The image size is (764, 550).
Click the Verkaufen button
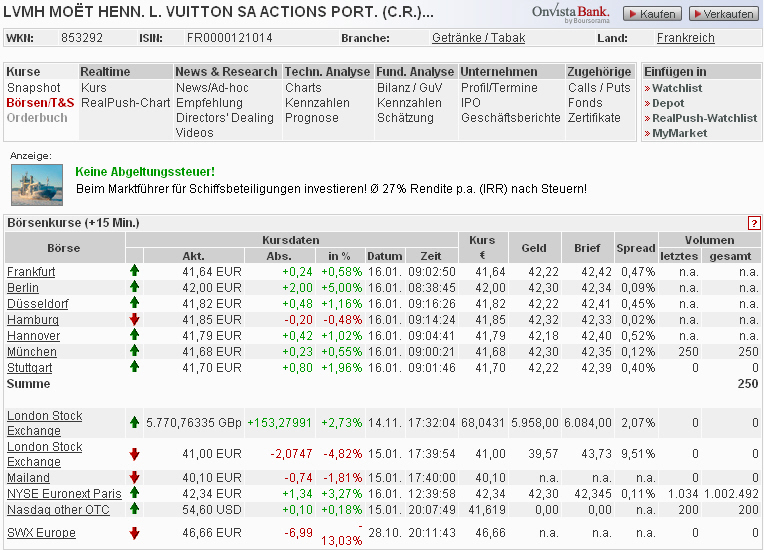coord(725,14)
